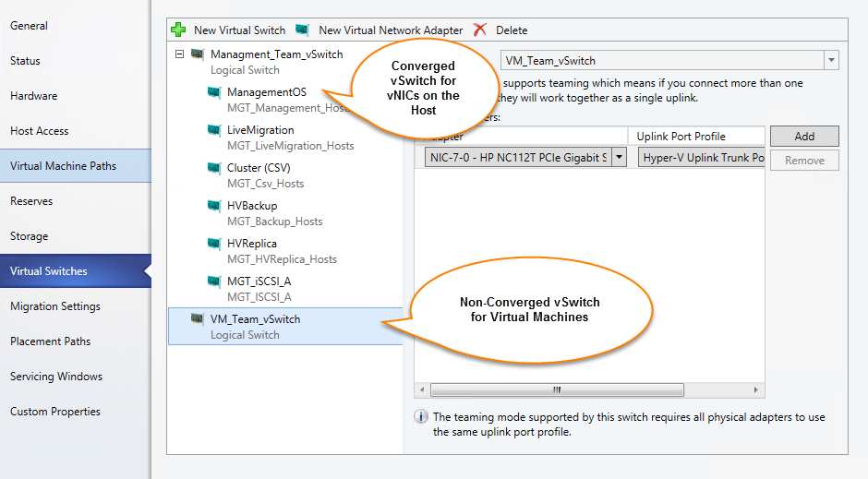This screenshot has width=868, height=479.
Task: Select the VM_Team_vSwitch logical switch entry
Action: (x=285, y=327)
